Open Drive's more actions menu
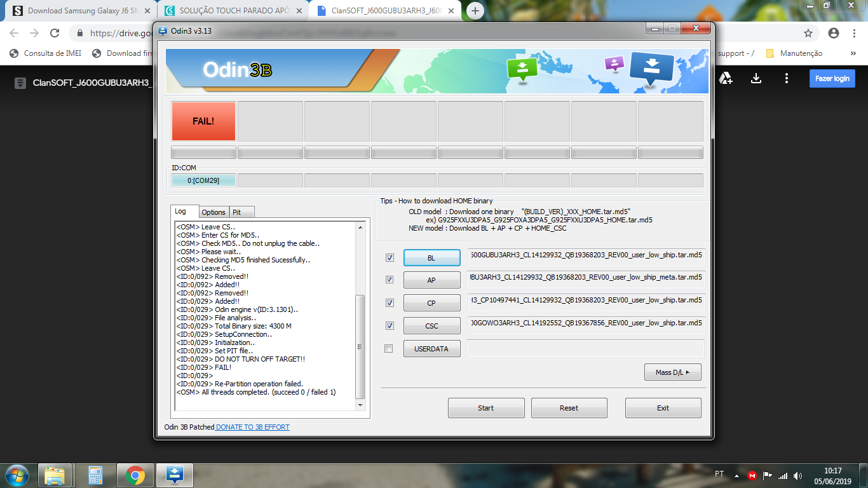Viewport: 868px width, 488px height. [x=787, y=78]
